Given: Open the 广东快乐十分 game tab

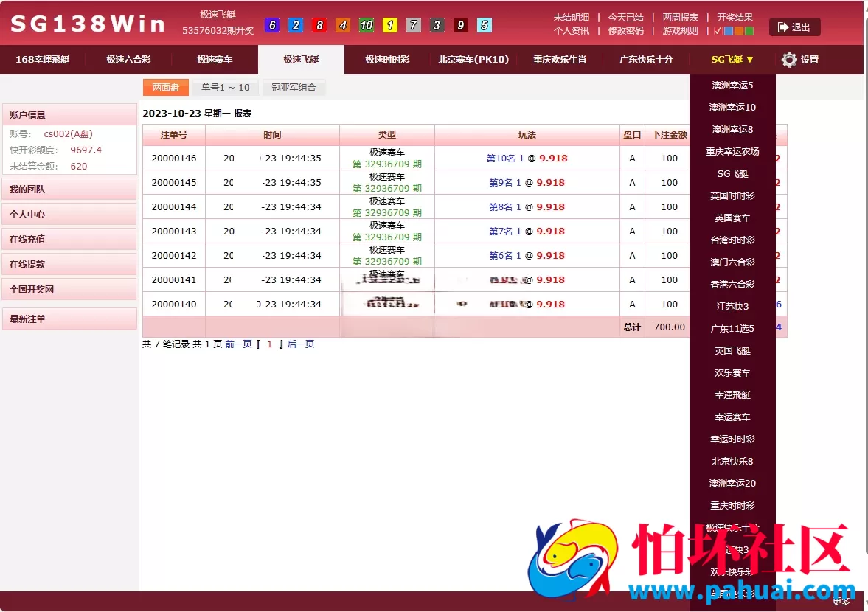Looking at the screenshot, I should click(646, 60).
